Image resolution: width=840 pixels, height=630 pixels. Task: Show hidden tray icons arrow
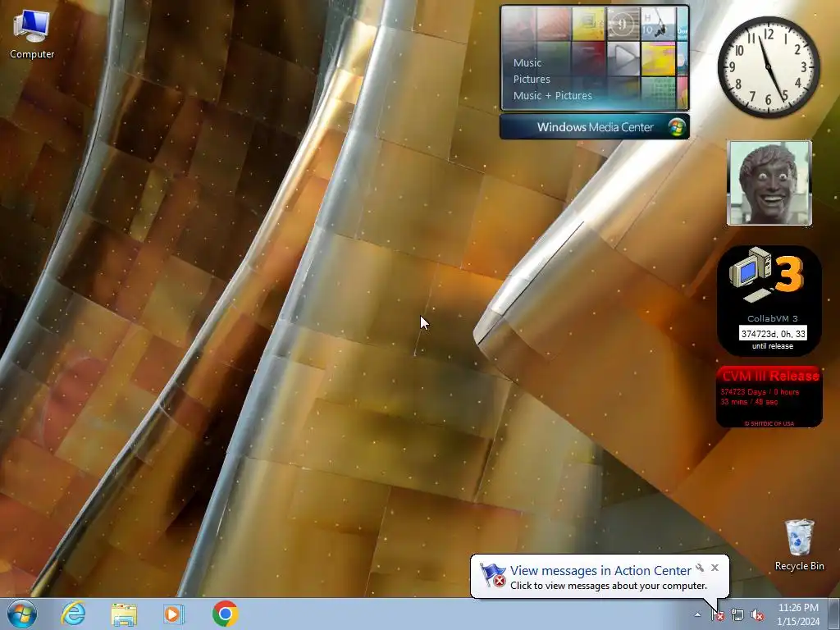[697, 614]
